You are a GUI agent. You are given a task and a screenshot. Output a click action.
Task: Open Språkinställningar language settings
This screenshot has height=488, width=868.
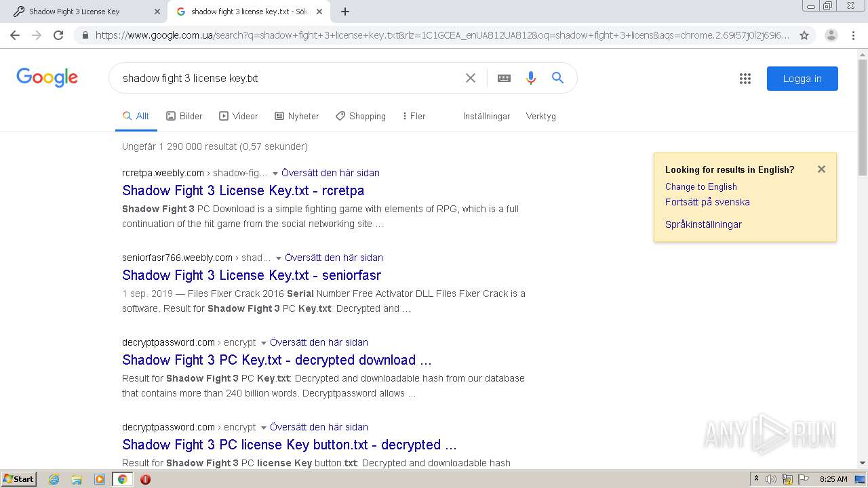[703, 224]
